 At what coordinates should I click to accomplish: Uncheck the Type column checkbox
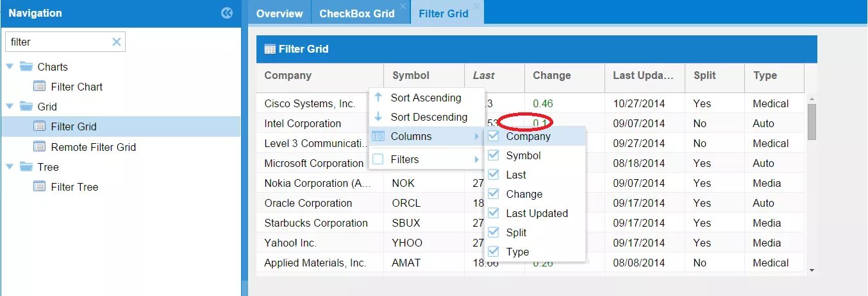coord(494,252)
